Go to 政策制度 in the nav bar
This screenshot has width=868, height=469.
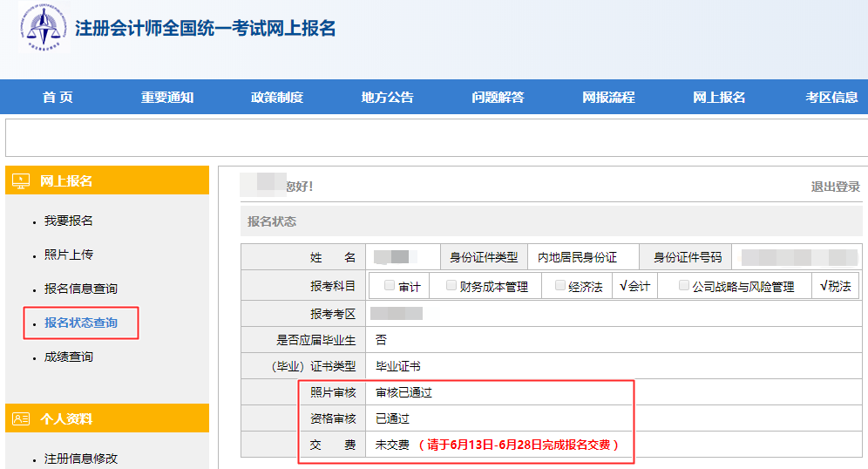tap(277, 98)
